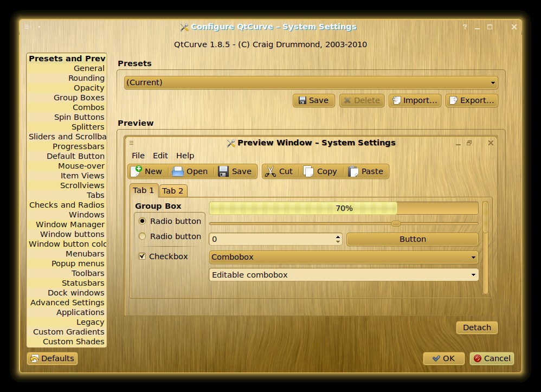This screenshot has width=541, height=392.
Task: Restore the Preview Window size
Action: click(x=469, y=143)
